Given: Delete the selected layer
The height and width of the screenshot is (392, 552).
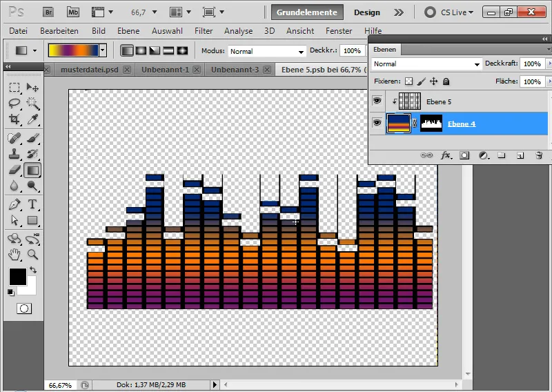Looking at the screenshot, I should (x=539, y=155).
